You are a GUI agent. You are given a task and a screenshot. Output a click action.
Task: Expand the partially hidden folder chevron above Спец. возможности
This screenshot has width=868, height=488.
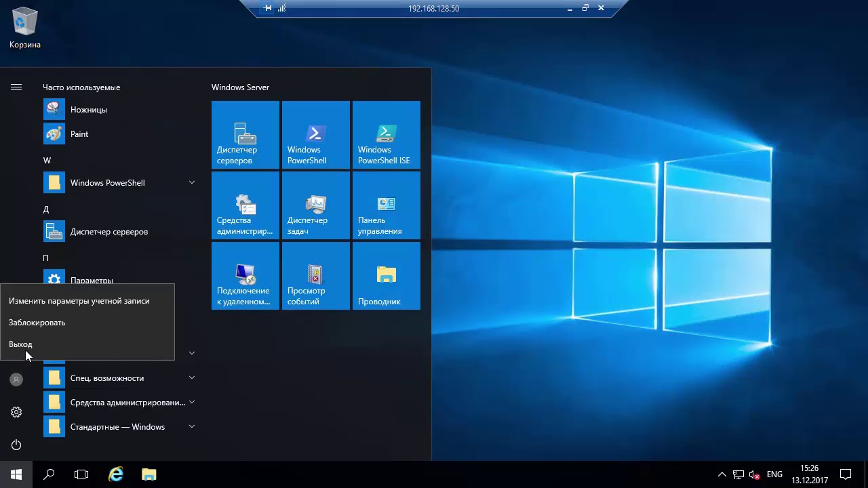[x=192, y=353]
